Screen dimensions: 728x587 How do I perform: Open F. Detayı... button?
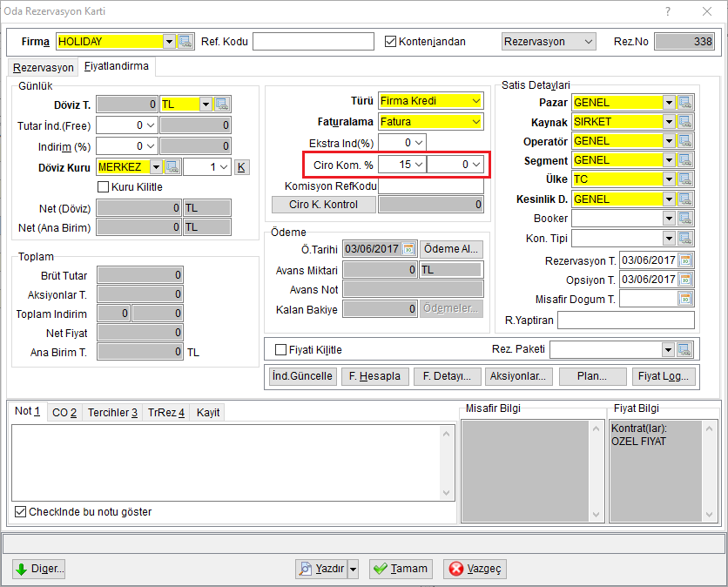point(447,376)
